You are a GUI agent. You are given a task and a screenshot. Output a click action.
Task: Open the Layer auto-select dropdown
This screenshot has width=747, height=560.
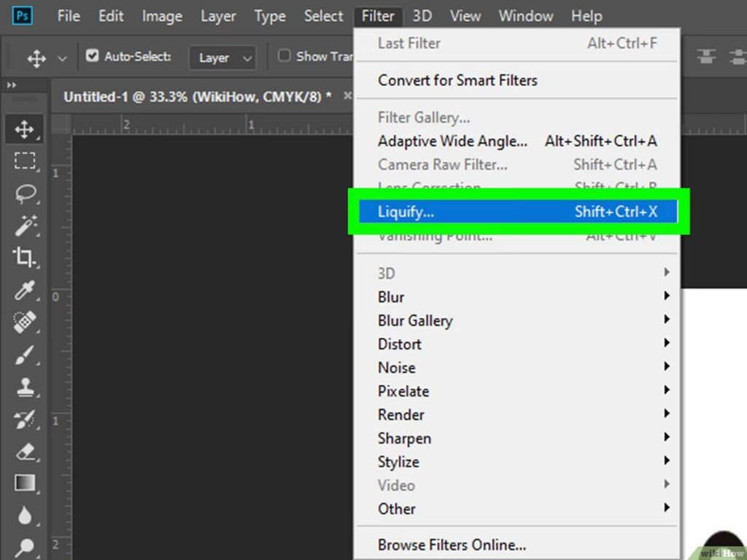point(222,58)
